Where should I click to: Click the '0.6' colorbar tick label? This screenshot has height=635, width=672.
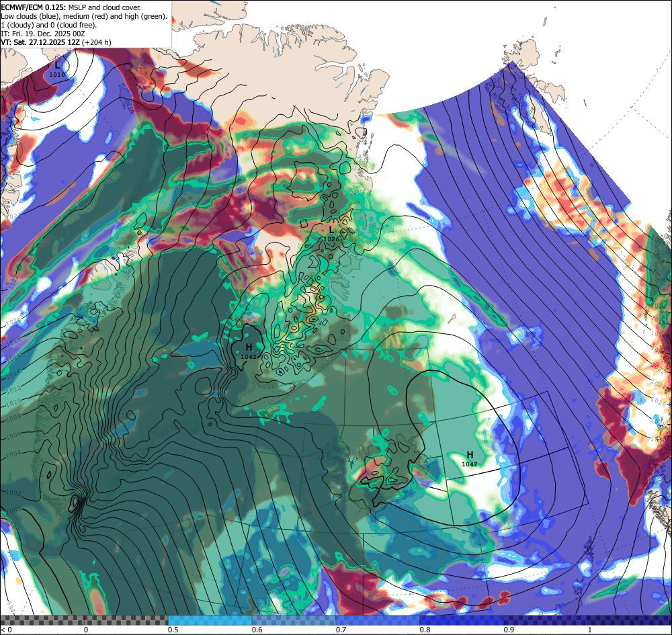[257, 630]
